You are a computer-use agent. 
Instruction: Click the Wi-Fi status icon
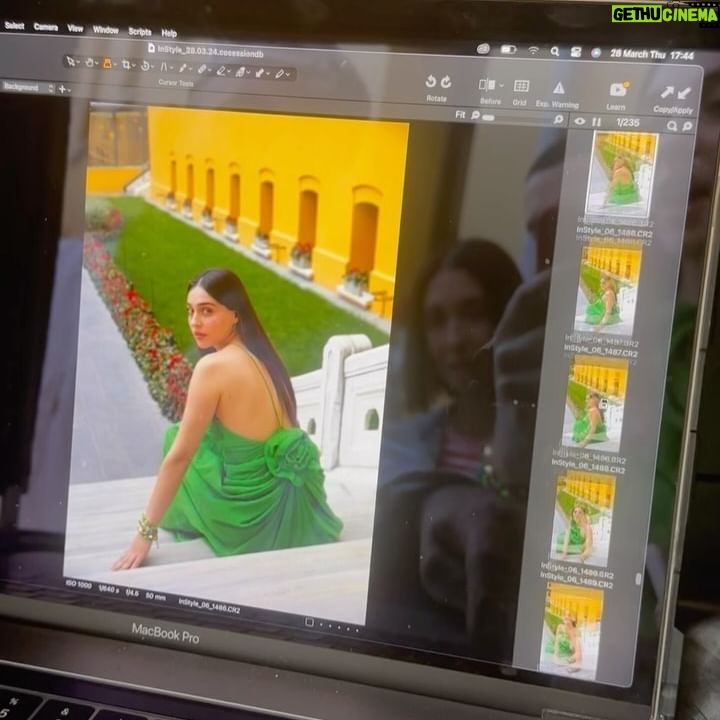pyautogui.click(x=533, y=50)
